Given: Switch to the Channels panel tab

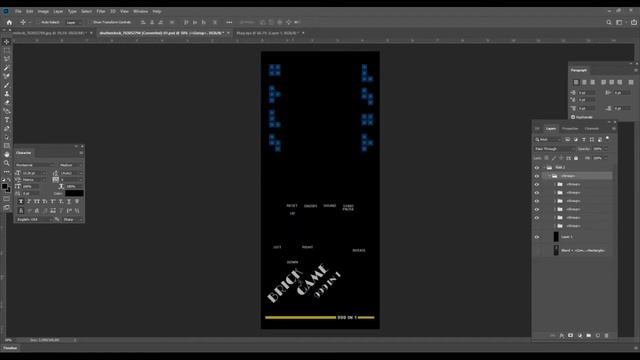Looking at the screenshot, I should pyautogui.click(x=591, y=129).
